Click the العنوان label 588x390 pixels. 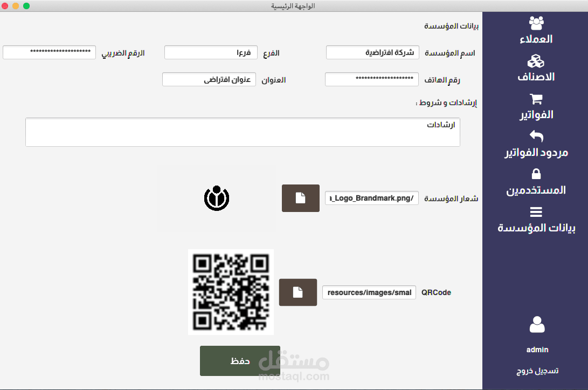tap(273, 80)
